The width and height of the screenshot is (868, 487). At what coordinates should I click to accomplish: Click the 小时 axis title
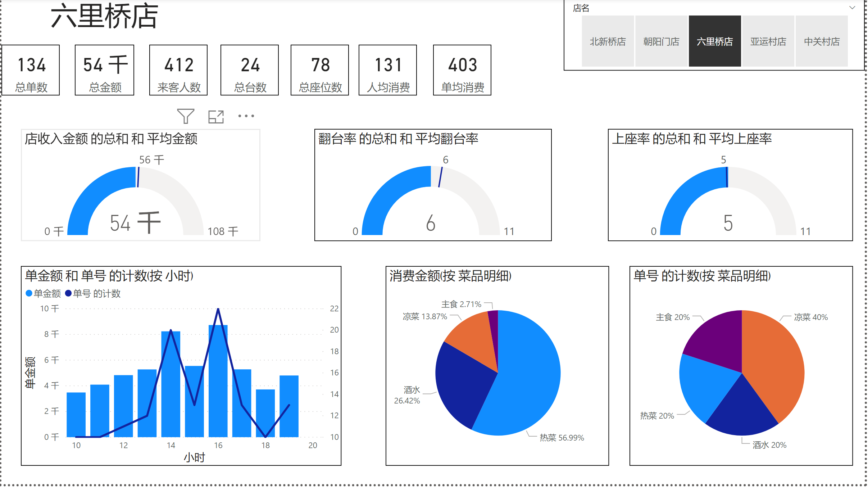tap(195, 457)
